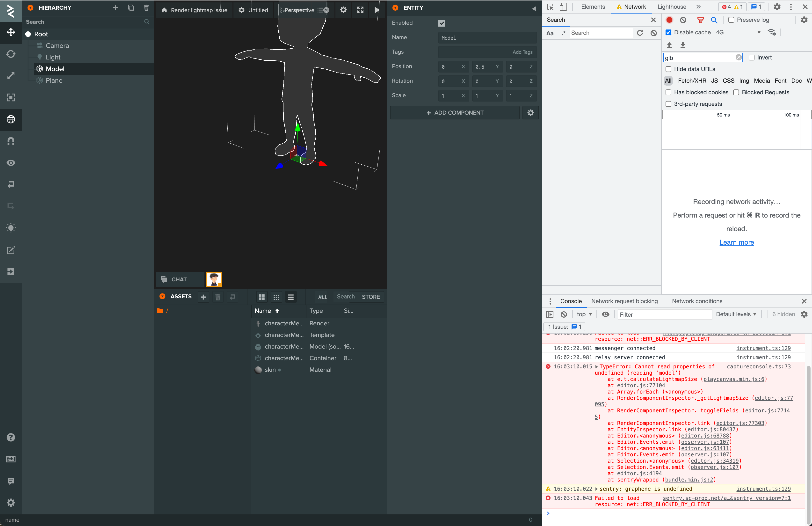Switch assets to large grid view
The height and width of the screenshot is (526, 812).
tap(262, 297)
